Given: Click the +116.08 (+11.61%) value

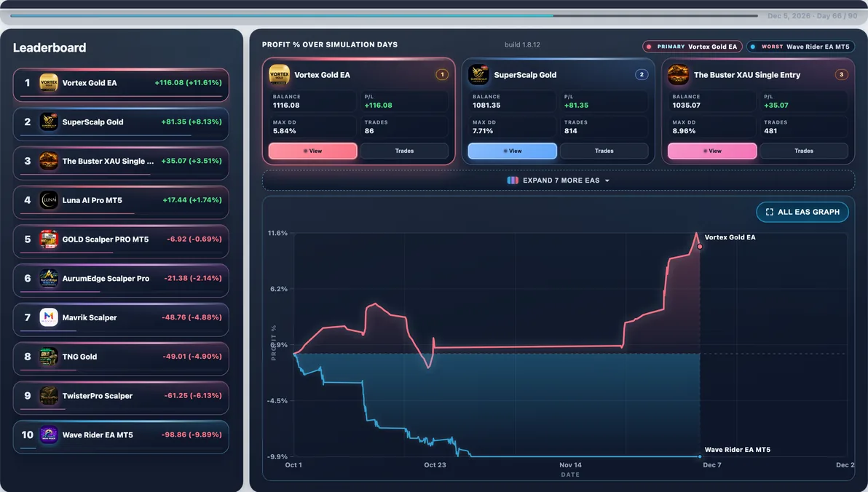Looking at the screenshot, I should tap(188, 82).
